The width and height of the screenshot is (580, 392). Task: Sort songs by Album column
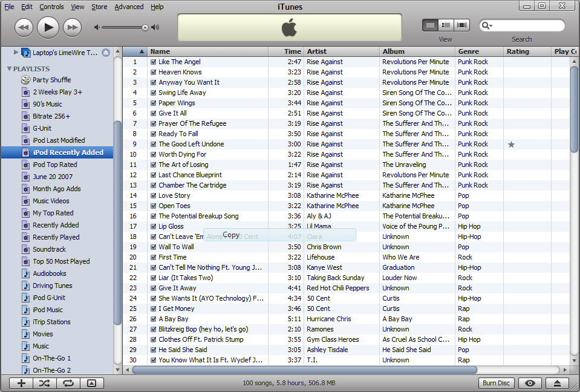coord(418,51)
